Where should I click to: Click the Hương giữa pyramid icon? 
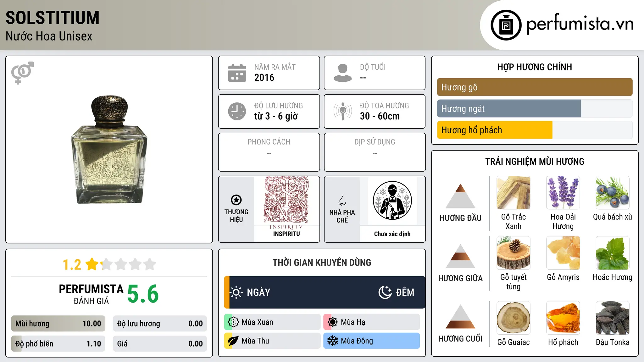(461, 256)
